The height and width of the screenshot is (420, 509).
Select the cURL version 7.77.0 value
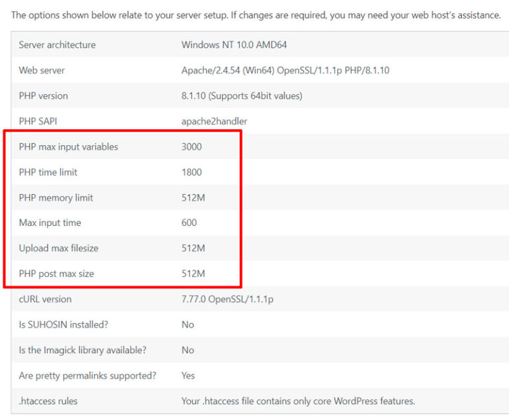[x=227, y=299]
